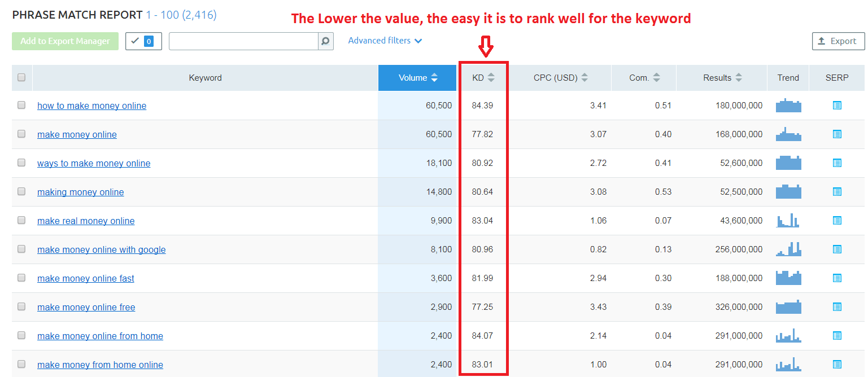Open the make money online keyword link
The width and height of the screenshot is (868, 377).
point(77,134)
